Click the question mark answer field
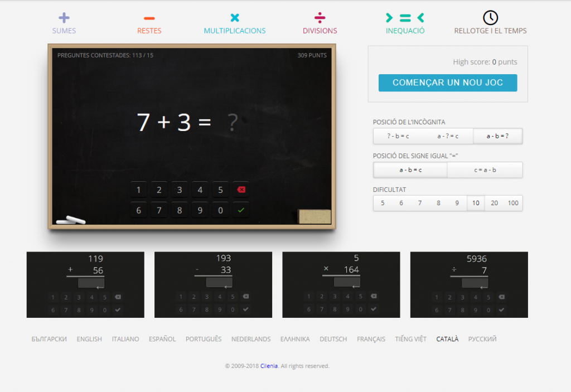The height and width of the screenshot is (392, 571). (233, 123)
